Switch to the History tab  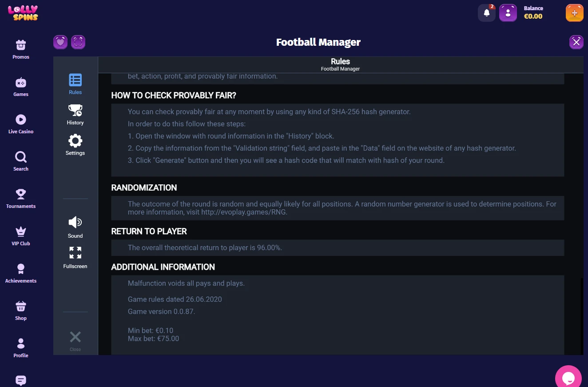pyautogui.click(x=75, y=114)
